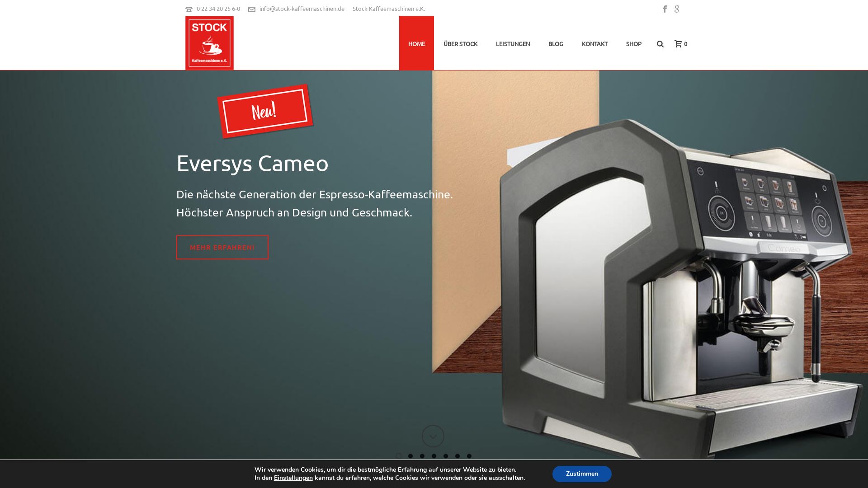Open the shopping cart icon
868x488 pixels.
678,44
